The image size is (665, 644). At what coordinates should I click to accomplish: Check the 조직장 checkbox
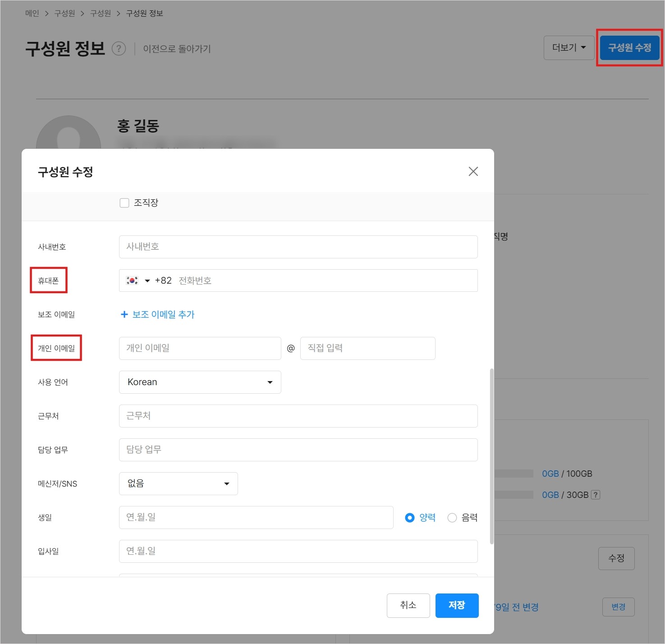(x=124, y=202)
